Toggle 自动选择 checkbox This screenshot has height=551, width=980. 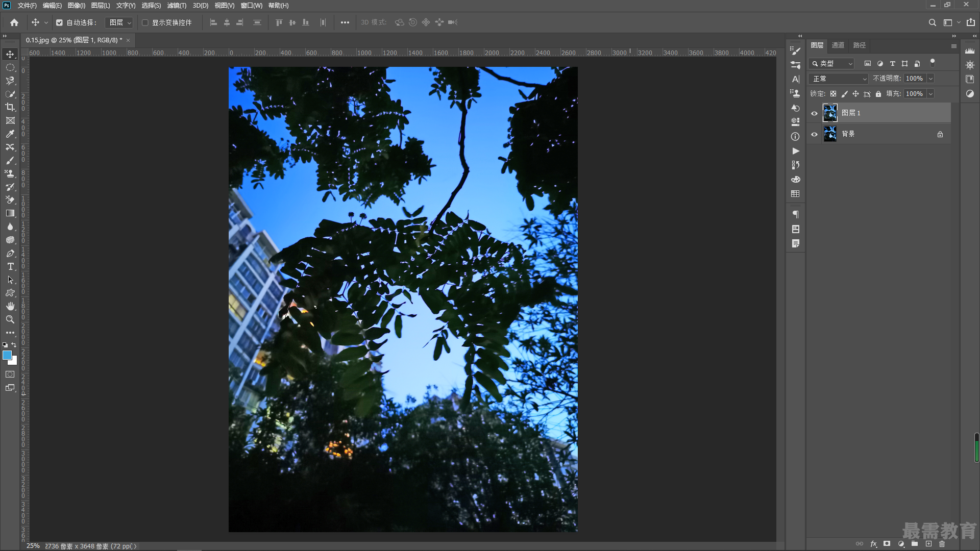[x=59, y=22]
